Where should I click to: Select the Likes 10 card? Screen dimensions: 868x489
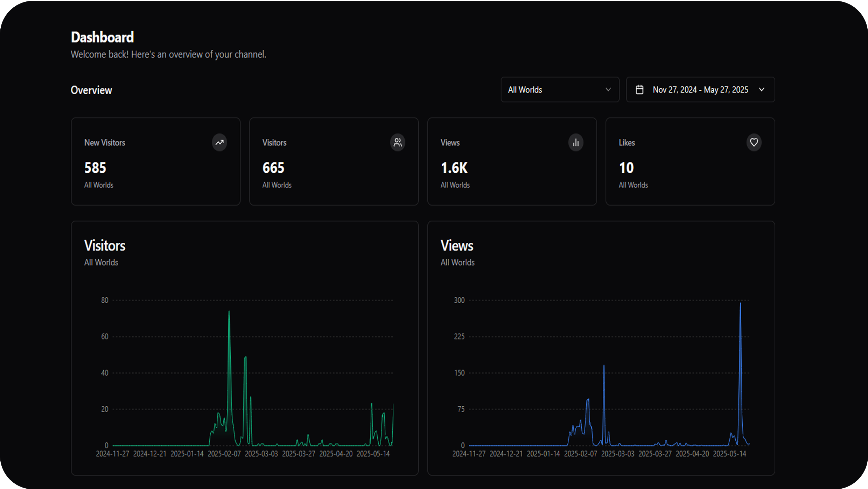click(x=690, y=161)
